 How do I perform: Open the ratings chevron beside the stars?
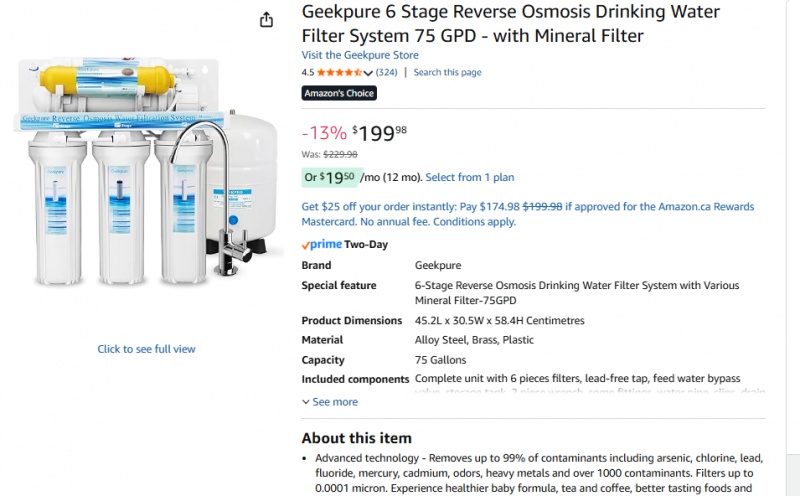click(x=369, y=73)
